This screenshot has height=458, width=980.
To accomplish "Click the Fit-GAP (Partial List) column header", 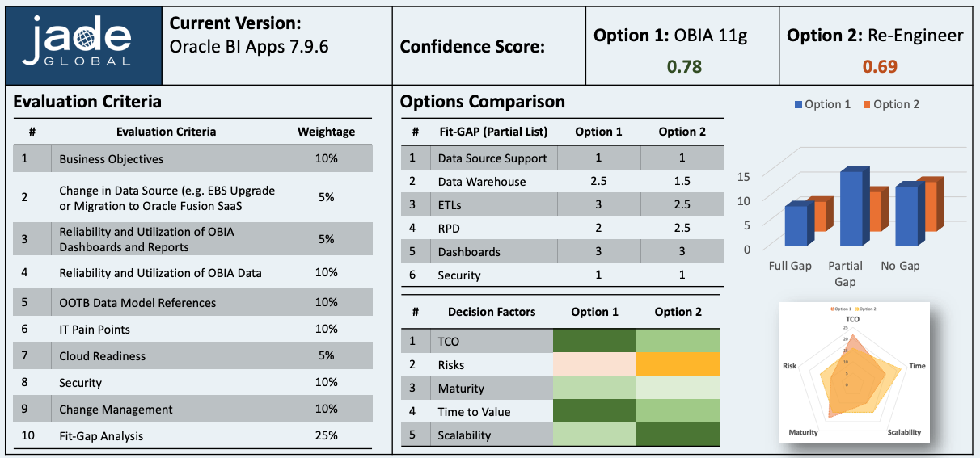I will point(492,132).
